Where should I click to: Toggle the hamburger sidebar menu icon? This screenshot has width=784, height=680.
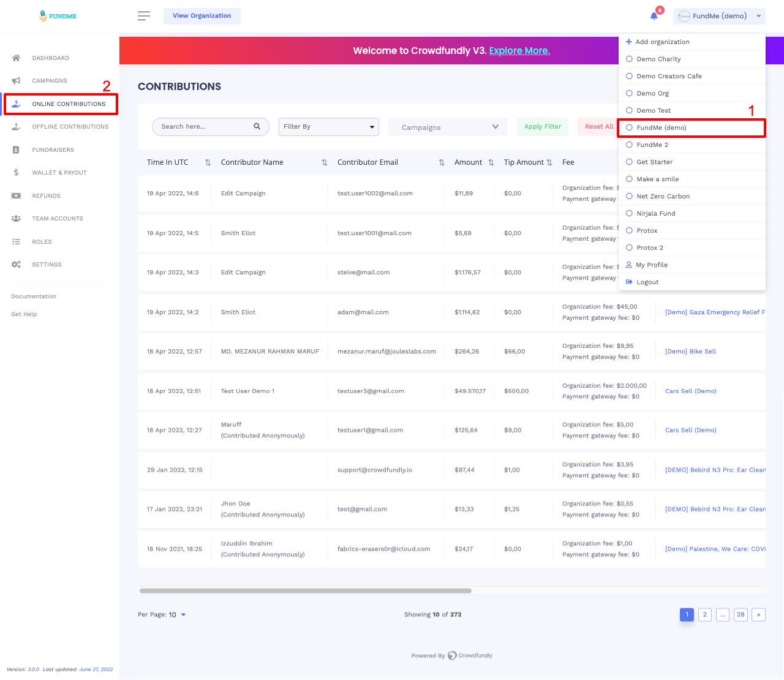coord(144,16)
